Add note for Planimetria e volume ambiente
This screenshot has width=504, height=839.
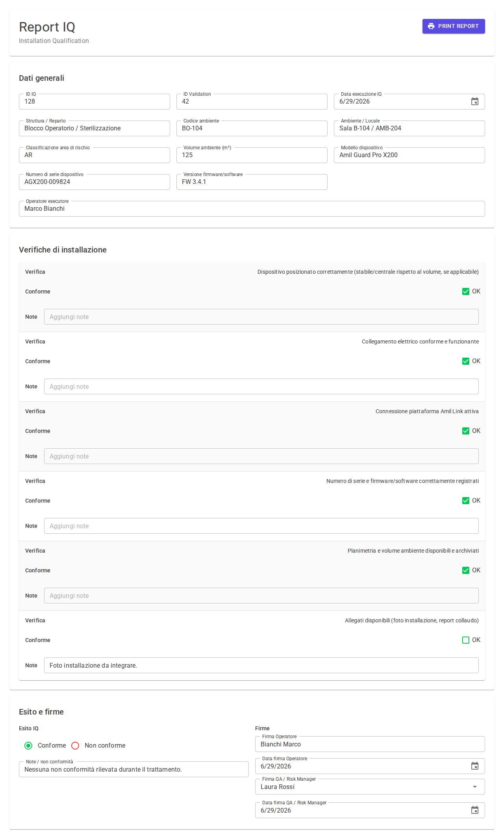(261, 596)
